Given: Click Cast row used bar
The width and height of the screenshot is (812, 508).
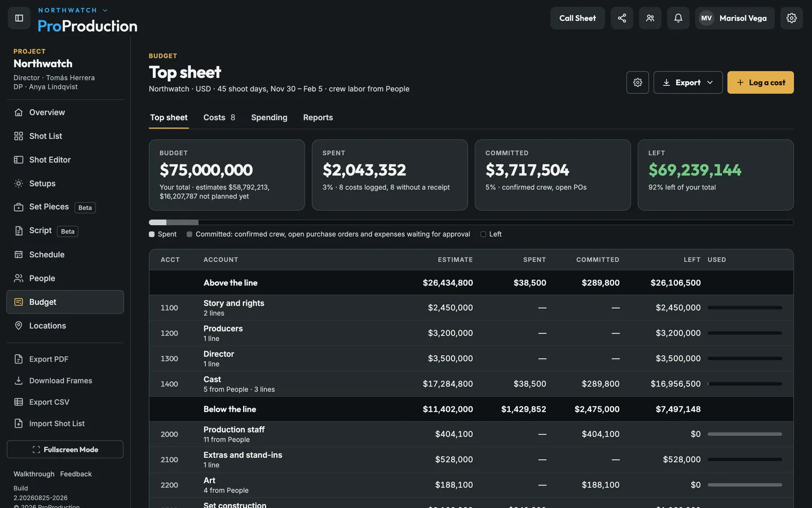Looking at the screenshot, I should tap(745, 384).
